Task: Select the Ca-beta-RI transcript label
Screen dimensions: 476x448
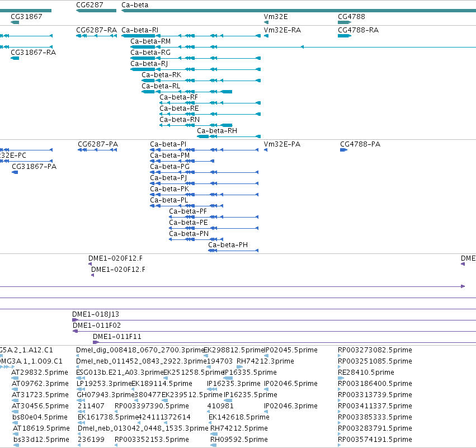Action: 140,30
